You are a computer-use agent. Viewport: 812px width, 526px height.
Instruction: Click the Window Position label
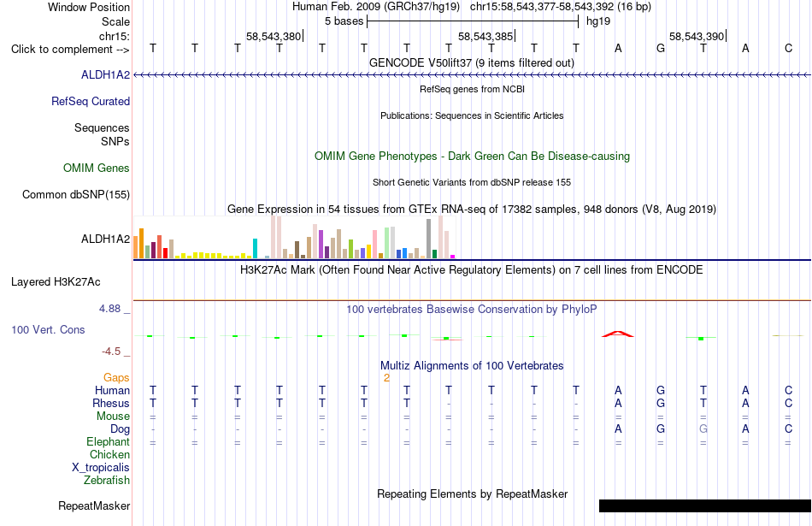pyautogui.click(x=89, y=7)
